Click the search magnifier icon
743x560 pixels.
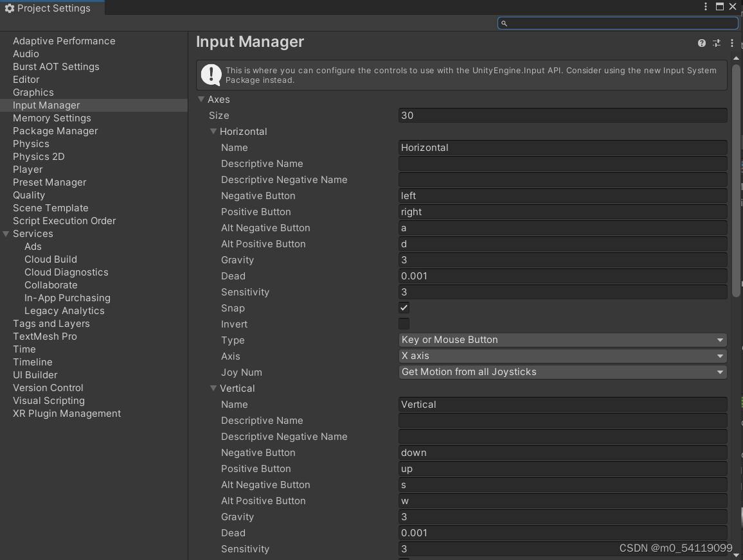click(504, 23)
